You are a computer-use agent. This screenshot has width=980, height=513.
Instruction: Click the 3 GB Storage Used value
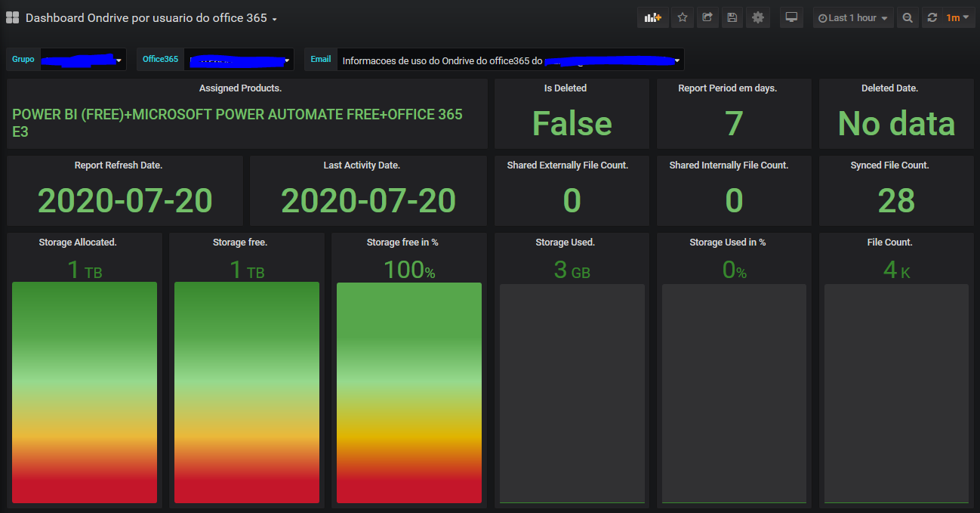coord(572,270)
